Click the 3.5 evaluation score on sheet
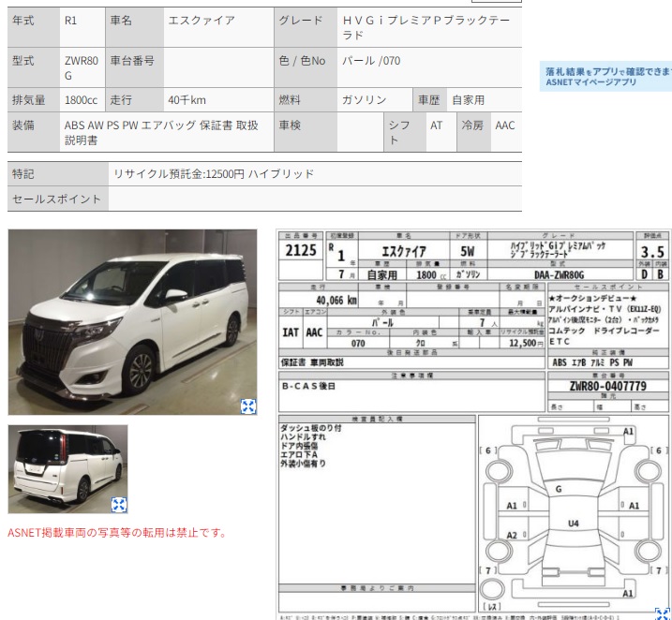 pos(652,252)
